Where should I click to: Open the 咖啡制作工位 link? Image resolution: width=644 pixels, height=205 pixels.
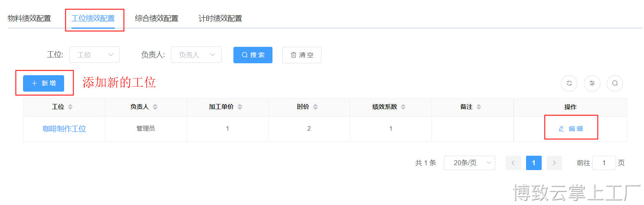(65, 129)
